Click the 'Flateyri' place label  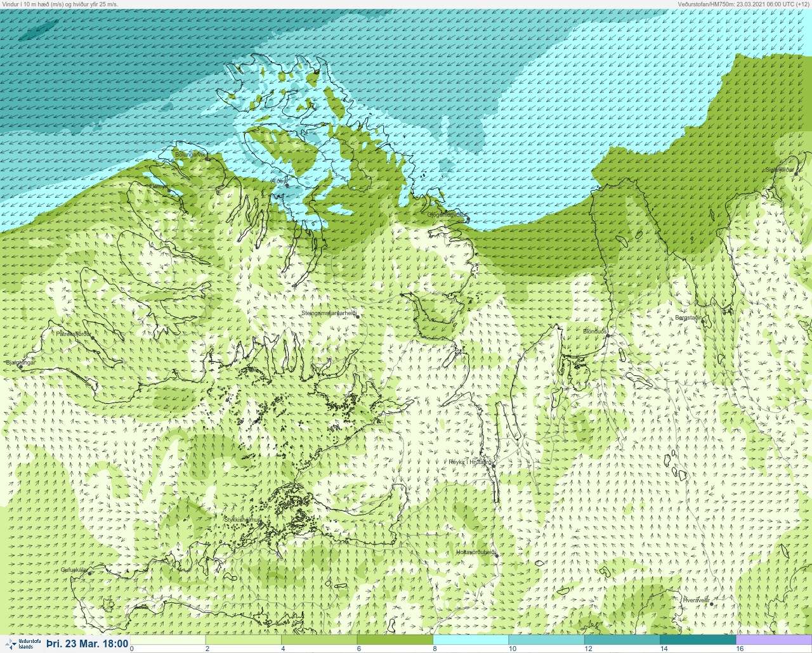(x=159, y=186)
